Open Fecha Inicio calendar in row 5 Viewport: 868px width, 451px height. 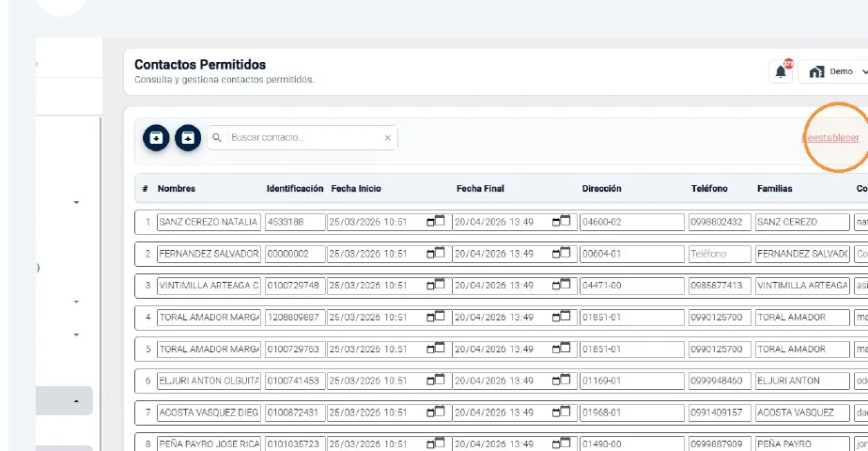point(436,349)
